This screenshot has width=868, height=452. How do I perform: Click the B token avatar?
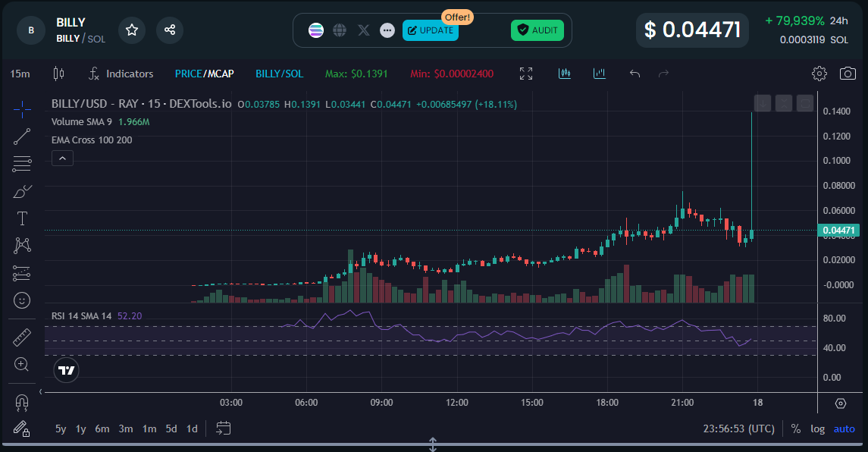(31, 30)
